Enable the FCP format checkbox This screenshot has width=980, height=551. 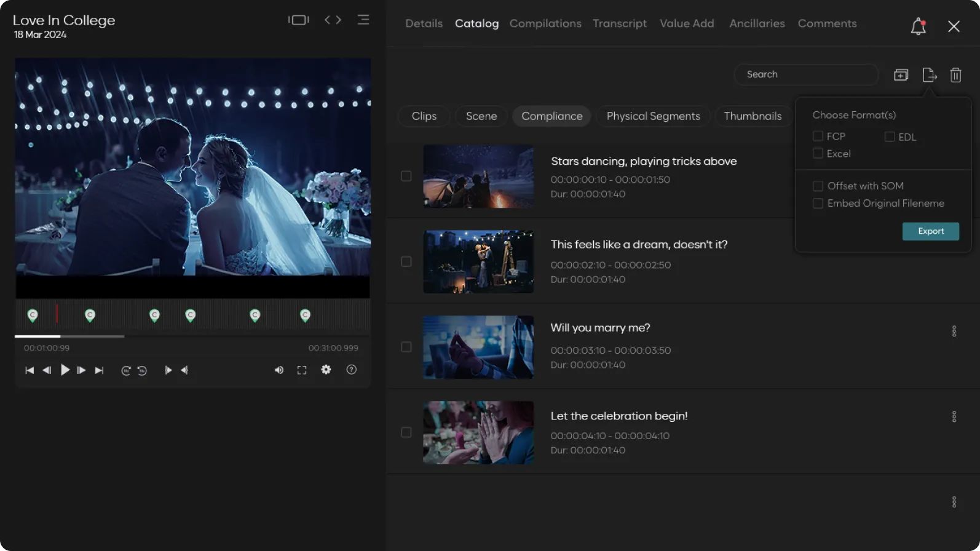[x=818, y=136]
